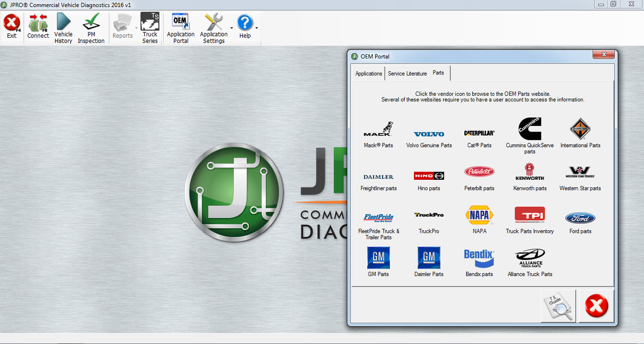Image resolution: width=644 pixels, height=344 pixels.
Task: Expand the Help dropdown arrow
Action: click(257, 28)
